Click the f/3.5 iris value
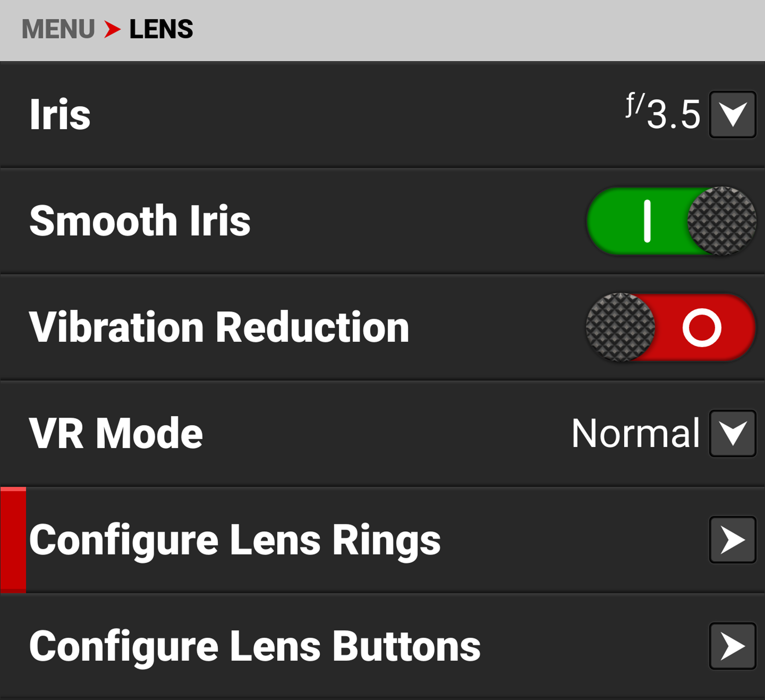Screen dimensions: 765x700 (663, 112)
